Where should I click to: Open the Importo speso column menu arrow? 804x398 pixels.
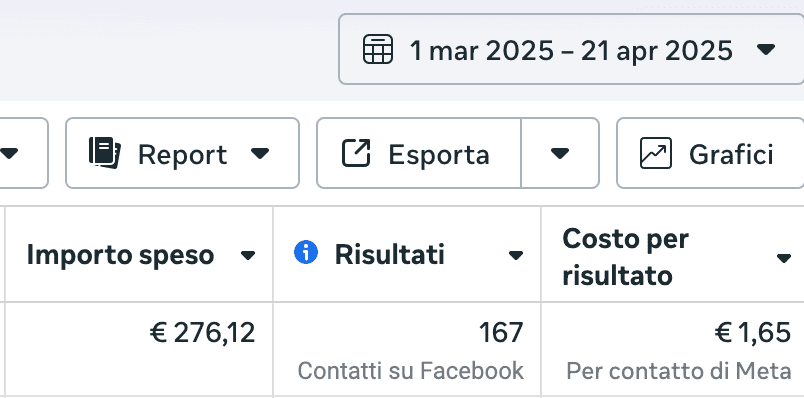pos(248,255)
